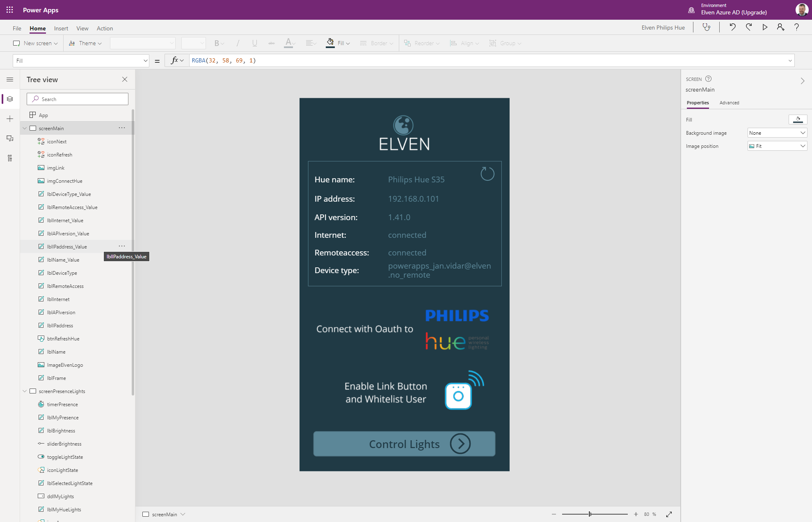Screen dimensions: 812x522
Task: Switch to the Action tab
Action: point(105,28)
